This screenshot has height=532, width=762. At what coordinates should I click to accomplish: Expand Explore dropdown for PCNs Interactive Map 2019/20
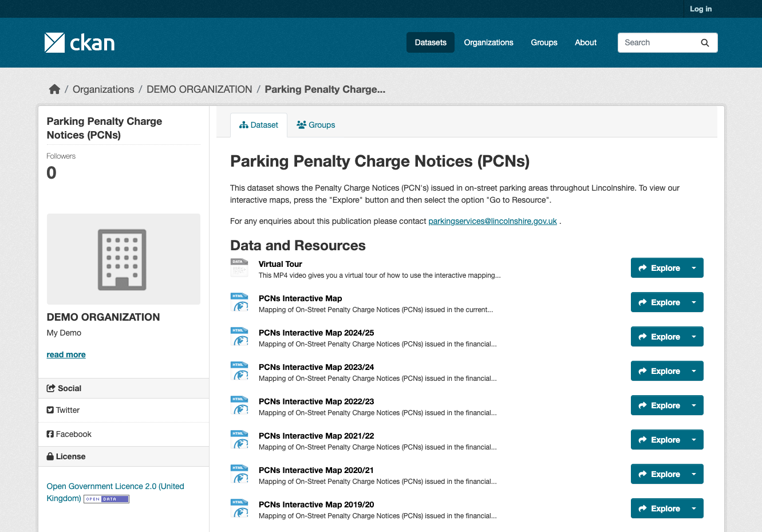coord(694,509)
